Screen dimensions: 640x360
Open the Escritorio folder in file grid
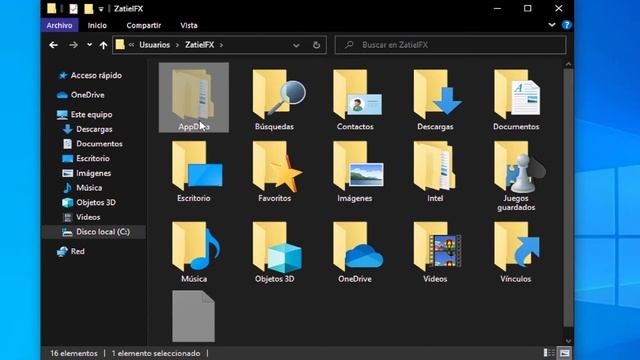(x=197, y=166)
